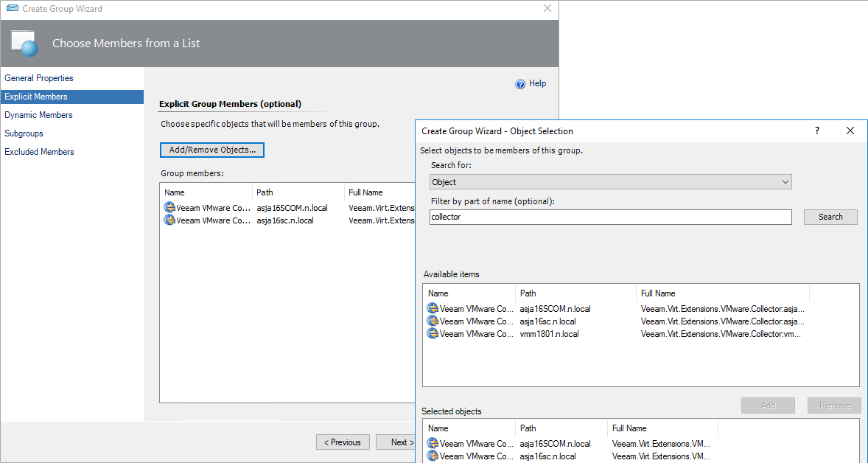
Task: Click the filter name field containing 'collector'
Action: click(x=611, y=217)
